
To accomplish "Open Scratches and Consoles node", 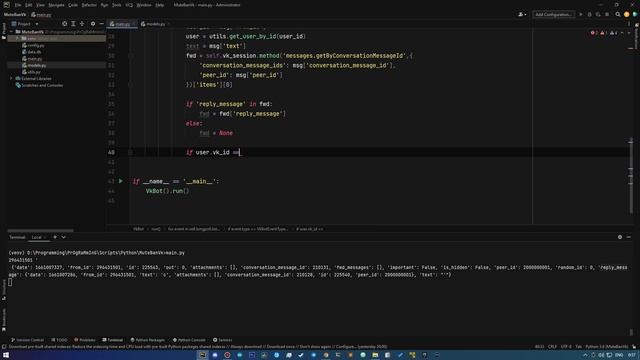I will pyautogui.click(x=39, y=85).
